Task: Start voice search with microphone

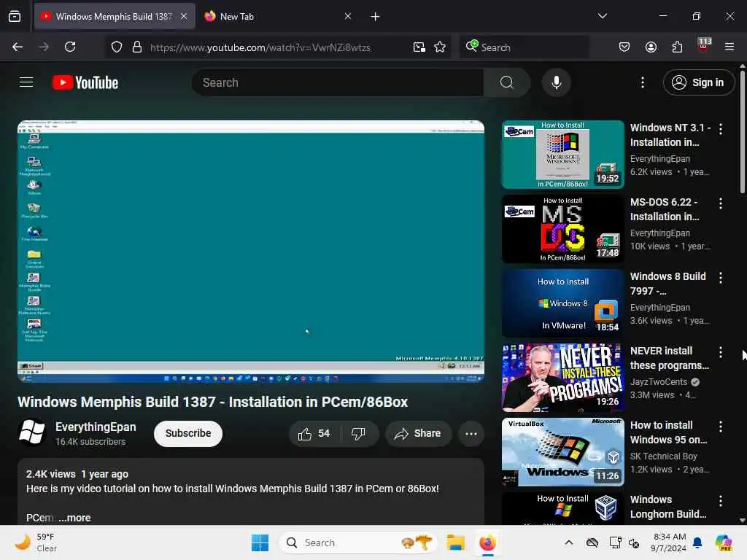Action: [556, 82]
